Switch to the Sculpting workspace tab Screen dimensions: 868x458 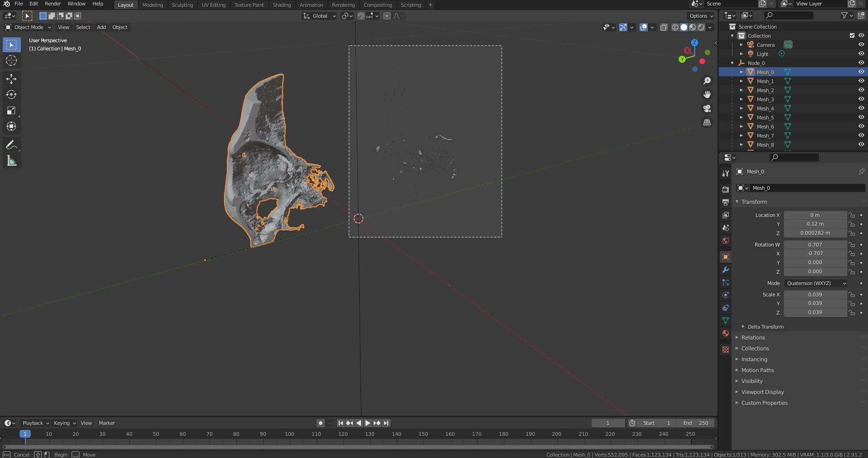182,5
